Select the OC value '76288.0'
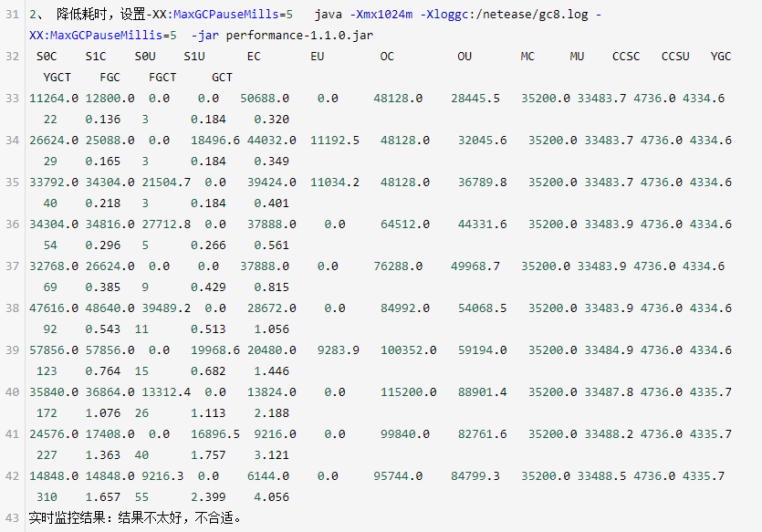The width and height of the screenshot is (762, 532). click(398, 266)
